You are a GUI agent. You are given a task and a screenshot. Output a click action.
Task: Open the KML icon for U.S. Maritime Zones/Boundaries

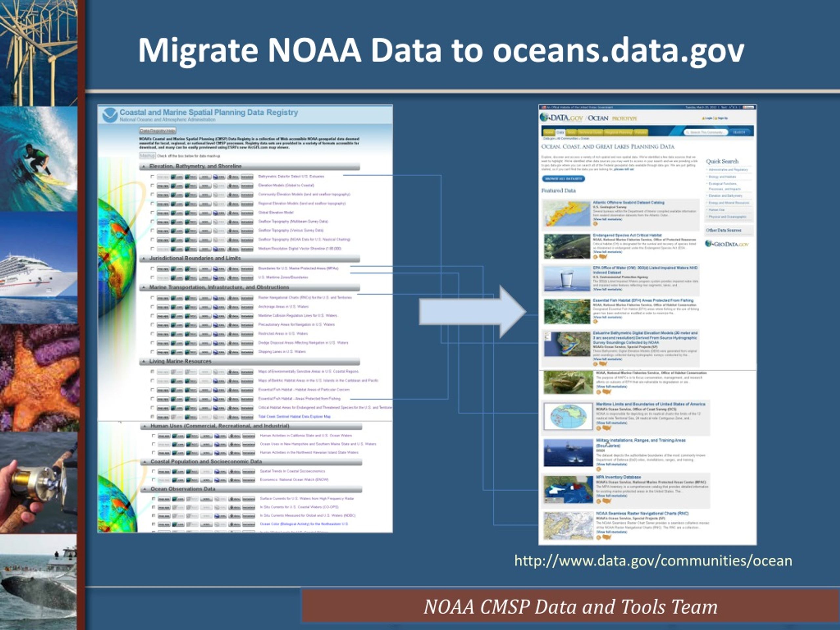(x=219, y=278)
